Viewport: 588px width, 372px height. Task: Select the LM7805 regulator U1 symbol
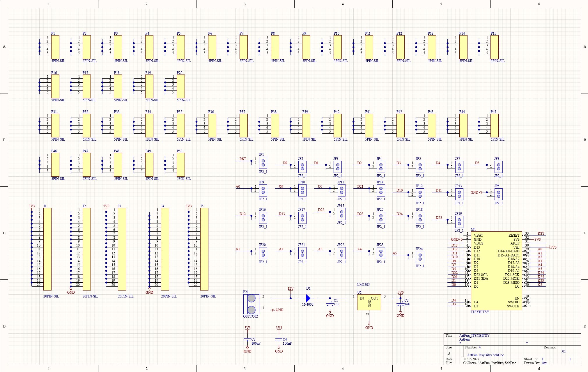369,302
